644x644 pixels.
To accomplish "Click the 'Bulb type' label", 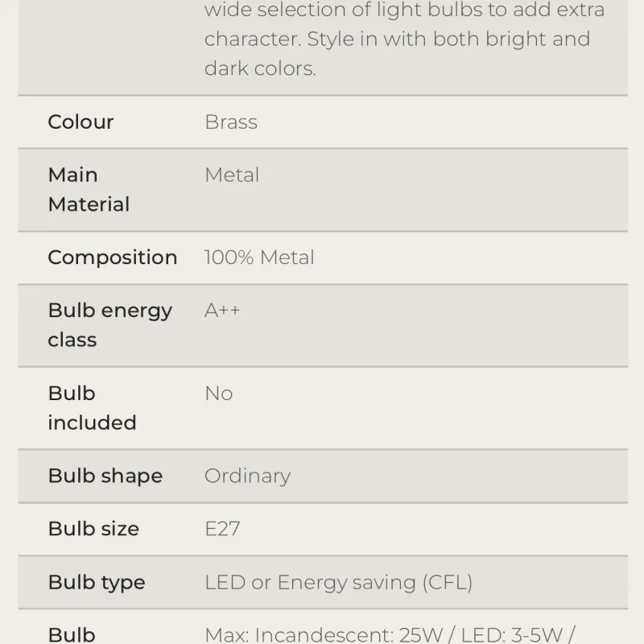I will (x=97, y=583).
